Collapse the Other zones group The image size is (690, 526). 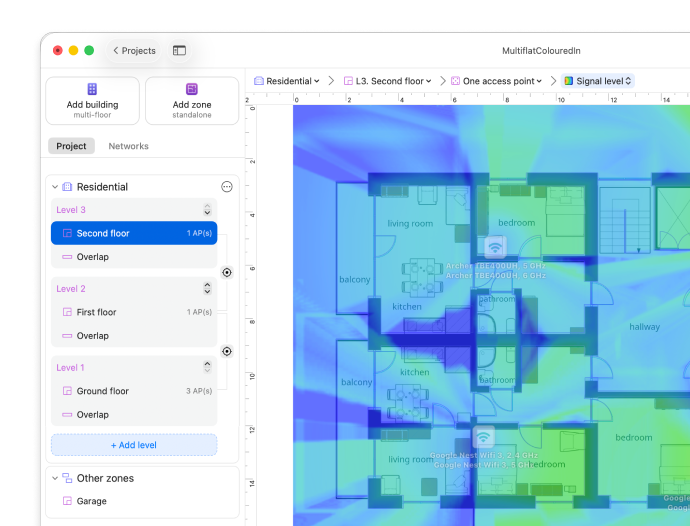tap(55, 478)
